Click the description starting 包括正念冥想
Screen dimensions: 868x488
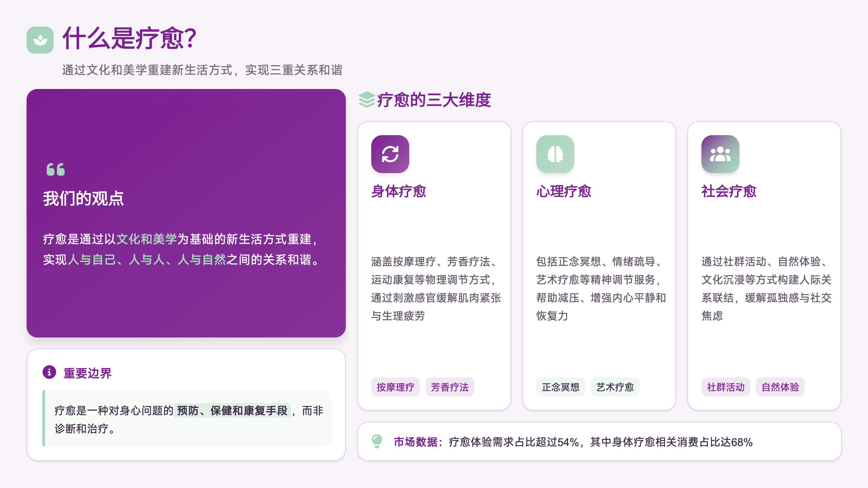(601, 289)
